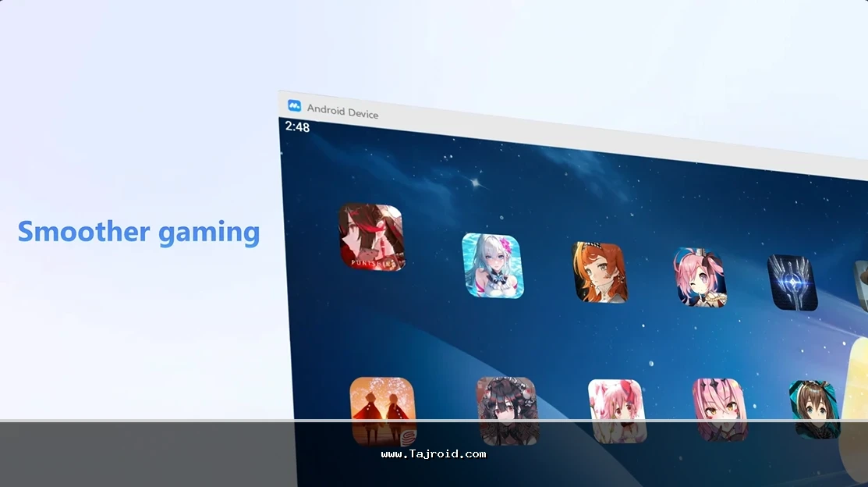
Task: Click the blue app logo in title bar
Action: point(294,105)
